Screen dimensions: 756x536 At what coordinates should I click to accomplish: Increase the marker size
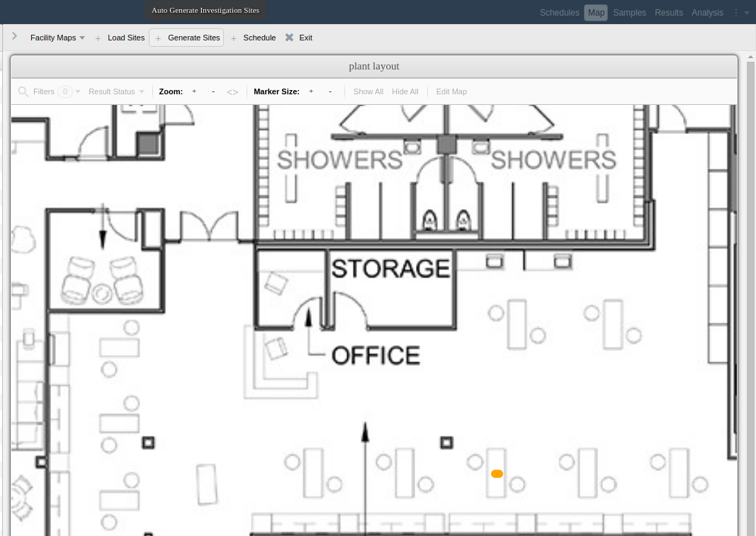pos(311,91)
